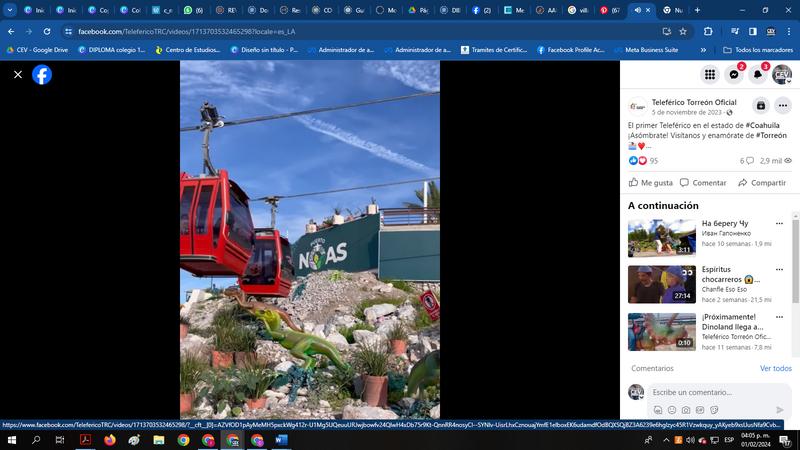Bookmark this page with the star icon
The width and height of the screenshot is (800, 450).
(x=683, y=31)
